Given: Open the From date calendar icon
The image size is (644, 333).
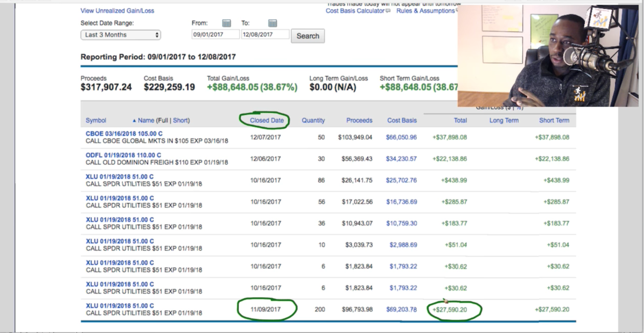Looking at the screenshot, I should point(226,23).
